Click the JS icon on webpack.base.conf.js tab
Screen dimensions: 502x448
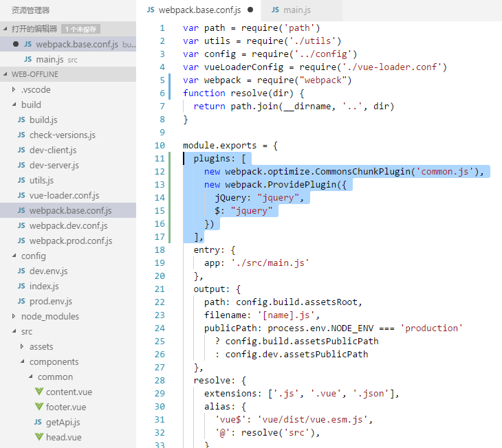pyautogui.click(x=151, y=10)
